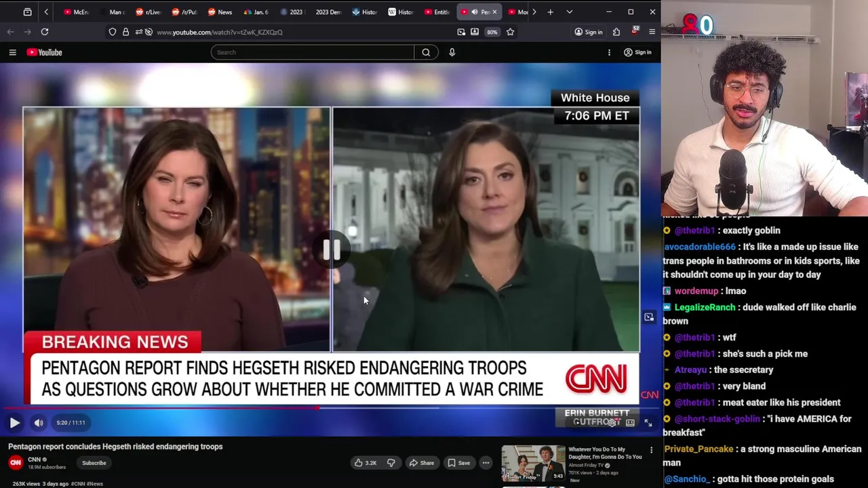Image resolution: width=868 pixels, height=488 pixels.
Task: Dislike the video with thumbs-down button
Action: coord(391,463)
